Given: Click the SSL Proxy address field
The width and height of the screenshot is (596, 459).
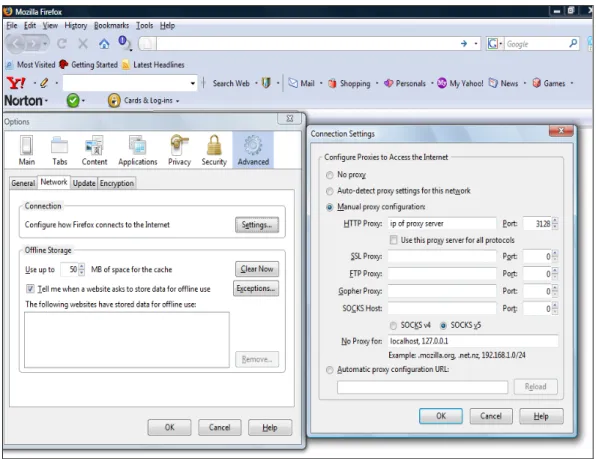Looking at the screenshot, I should click(442, 256).
